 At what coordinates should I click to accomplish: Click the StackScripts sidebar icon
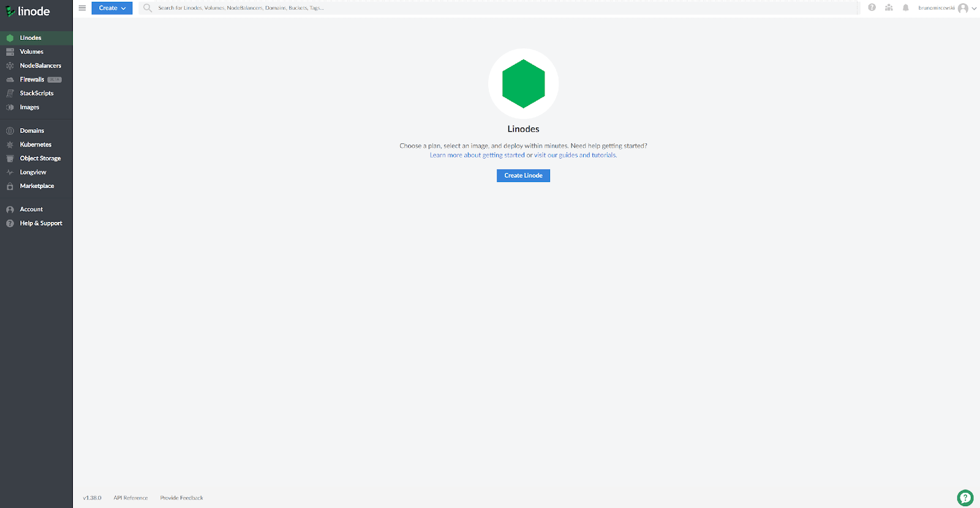click(x=10, y=93)
